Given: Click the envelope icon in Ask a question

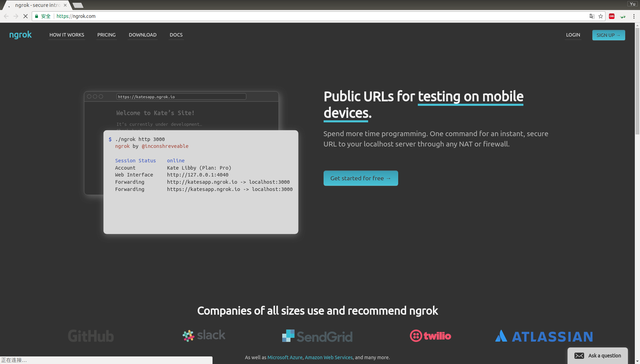Looking at the screenshot, I should coord(579,356).
